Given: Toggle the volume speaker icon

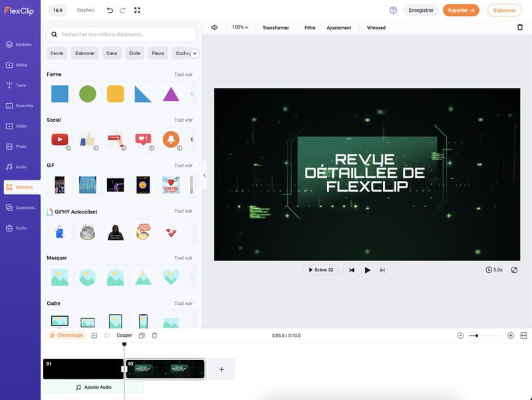Looking at the screenshot, I should (x=214, y=27).
